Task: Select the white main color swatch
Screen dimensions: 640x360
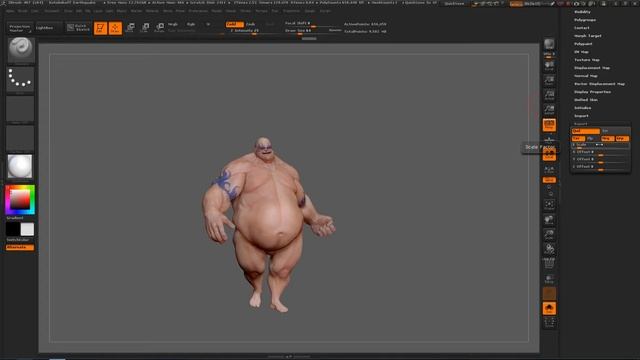Action: tap(27, 229)
